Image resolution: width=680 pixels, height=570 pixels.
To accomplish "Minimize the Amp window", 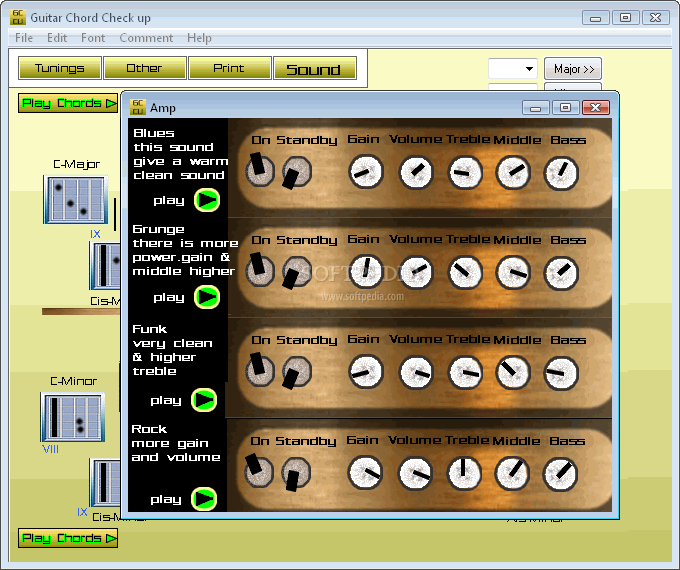I will click(536, 107).
